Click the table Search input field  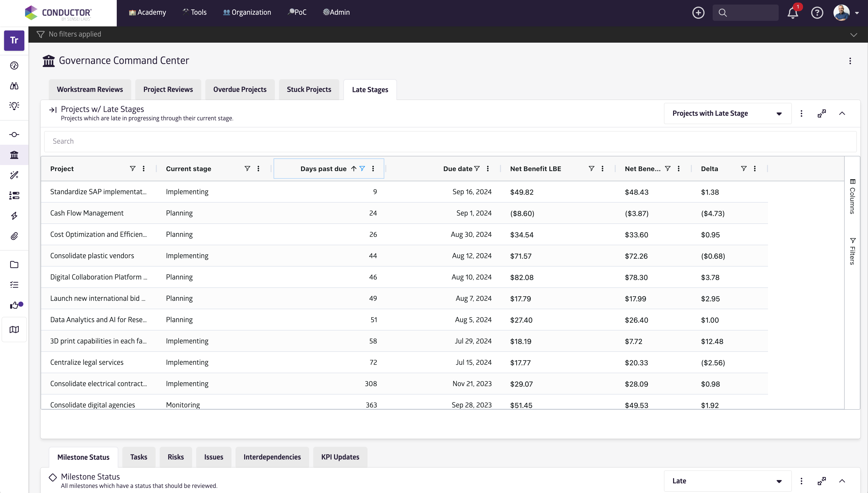pos(450,141)
